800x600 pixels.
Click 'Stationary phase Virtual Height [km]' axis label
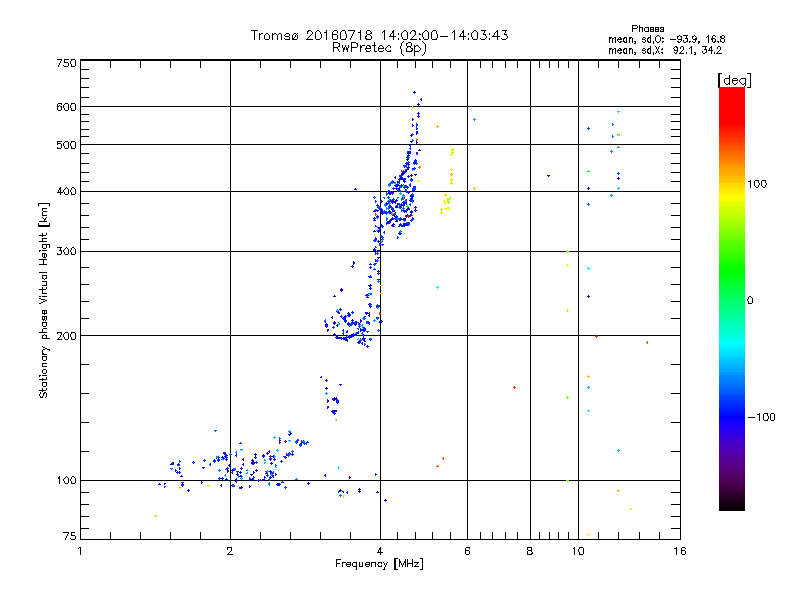(x=44, y=300)
